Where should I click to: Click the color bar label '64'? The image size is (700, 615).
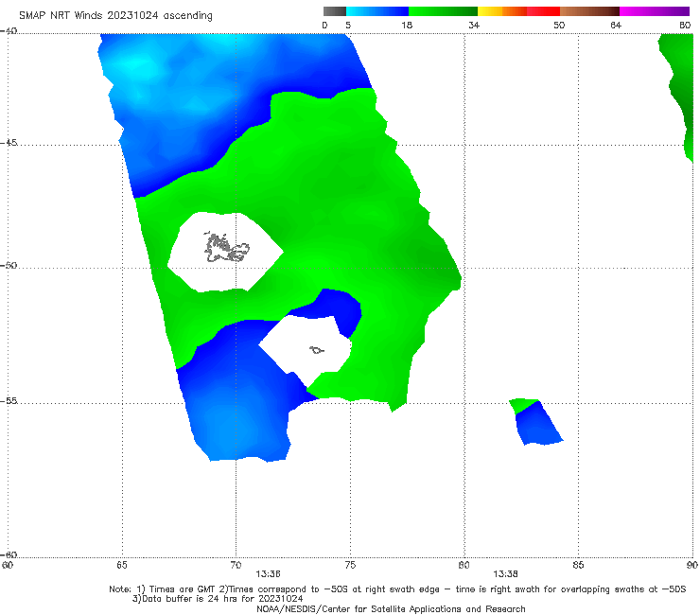pyautogui.click(x=616, y=25)
